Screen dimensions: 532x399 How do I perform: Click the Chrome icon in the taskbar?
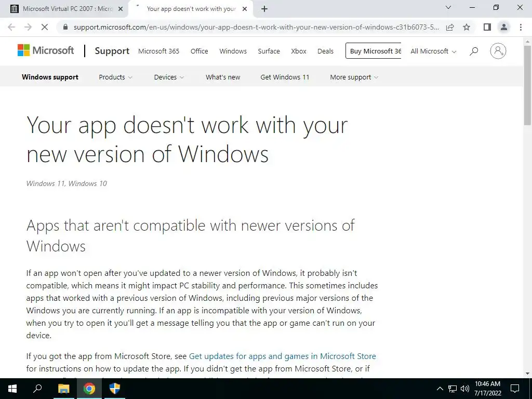(x=89, y=389)
